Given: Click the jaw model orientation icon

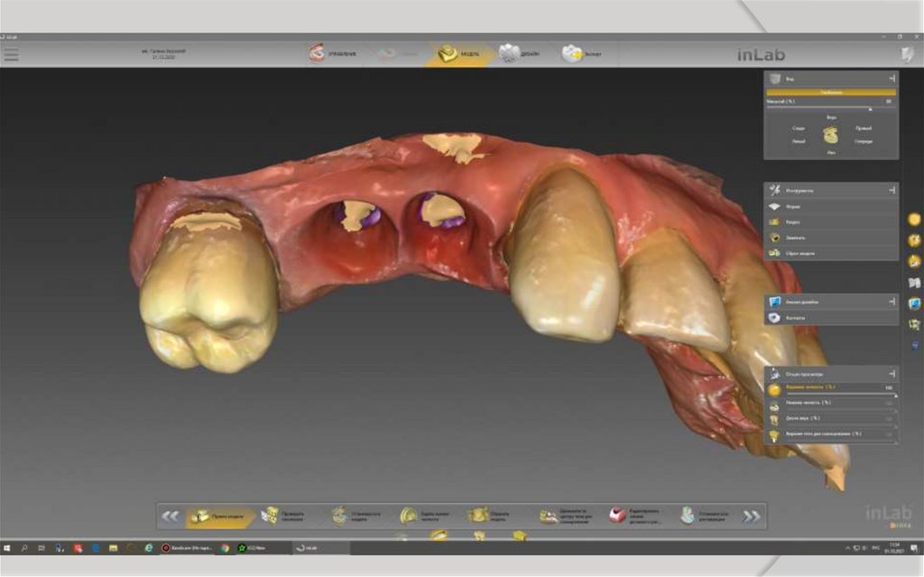Looking at the screenshot, I should pos(831,135).
